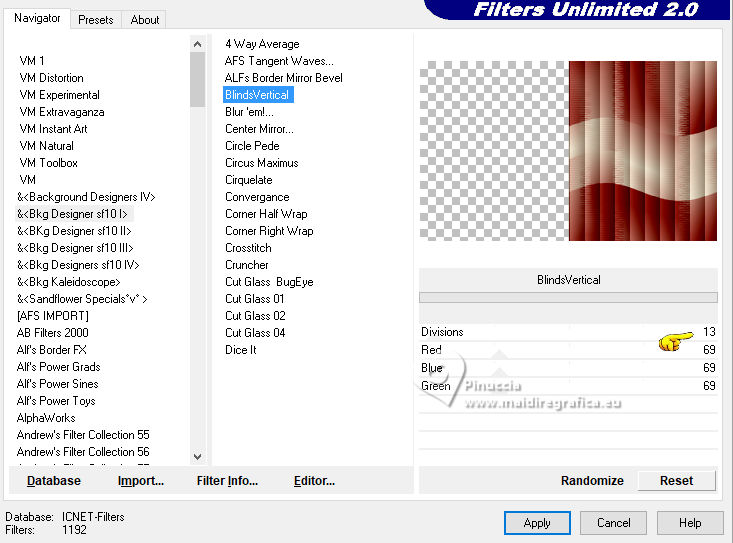Click the category list scroll down arrow
The width and height of the screenshot is (733, 543).
pyautogui.click(x=198, y=457)
